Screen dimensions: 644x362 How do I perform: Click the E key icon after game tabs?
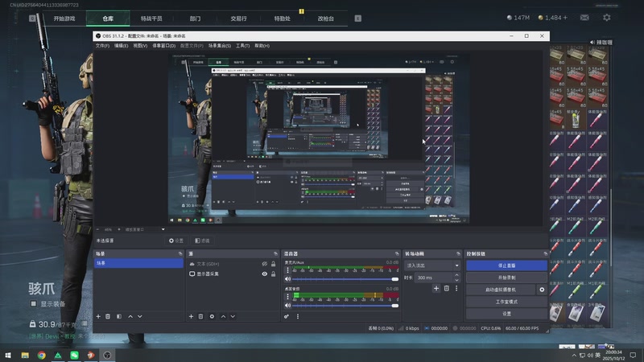tap(357, 18)
